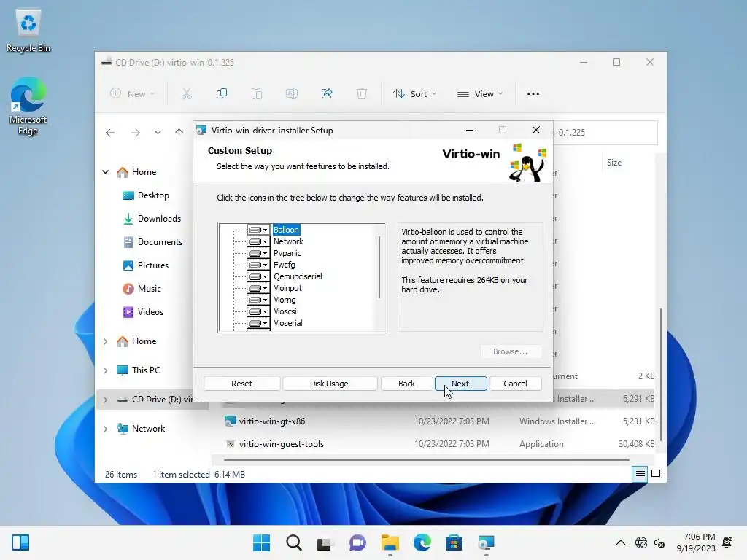The height and width of the screenshot is (560, 747).
Task: Click the Share icon in Explorer toolbar
Action: pyautogui.click(x=327, y=94)
